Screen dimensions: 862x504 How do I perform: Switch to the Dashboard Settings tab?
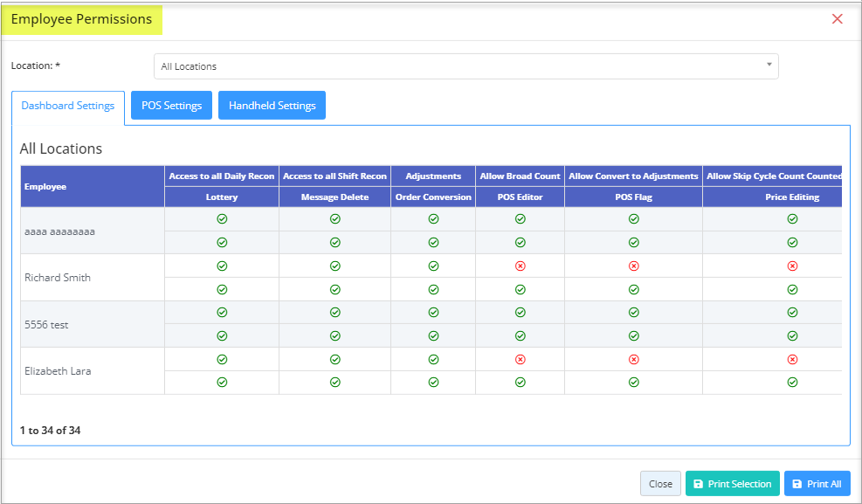pos(68,106)
